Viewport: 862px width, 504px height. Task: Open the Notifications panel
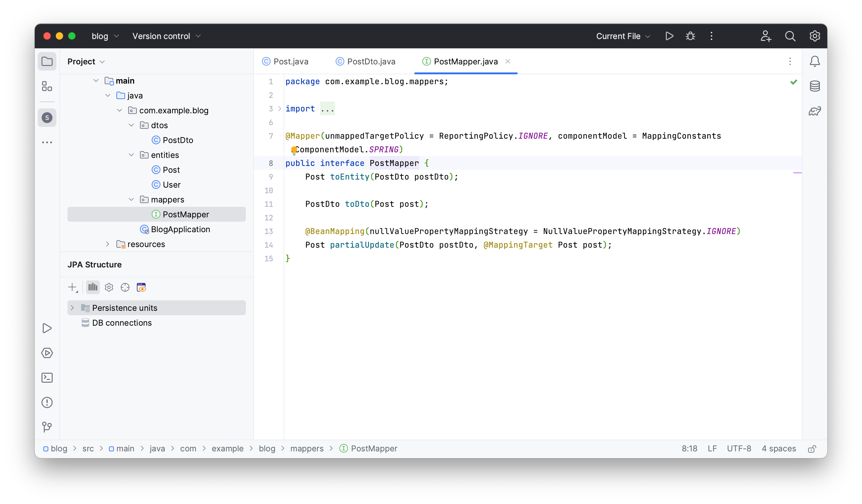coord(815,61)
